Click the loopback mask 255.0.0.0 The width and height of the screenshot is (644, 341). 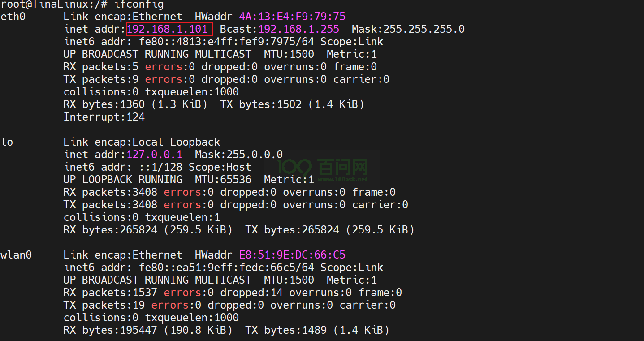point(254,155)
